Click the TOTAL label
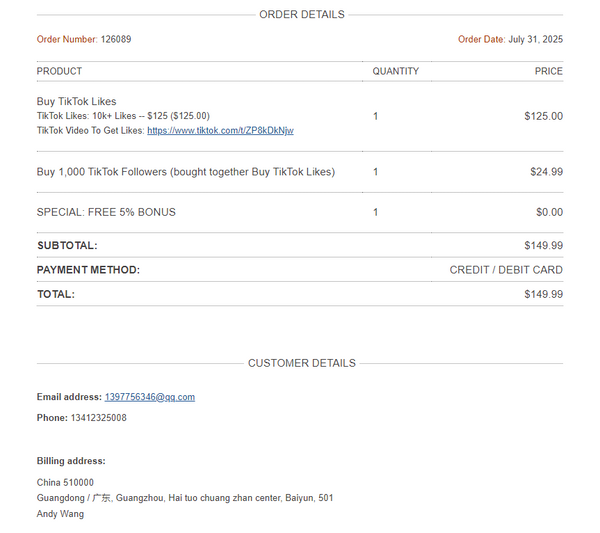The width and height of the screenshot is (600, 533). [56, 294]
